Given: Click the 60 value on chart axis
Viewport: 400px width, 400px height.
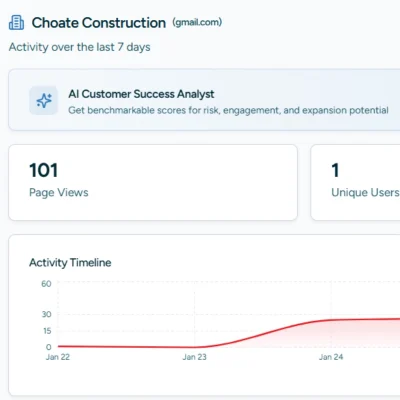Looking at the screenshot, I should (46, 284).
